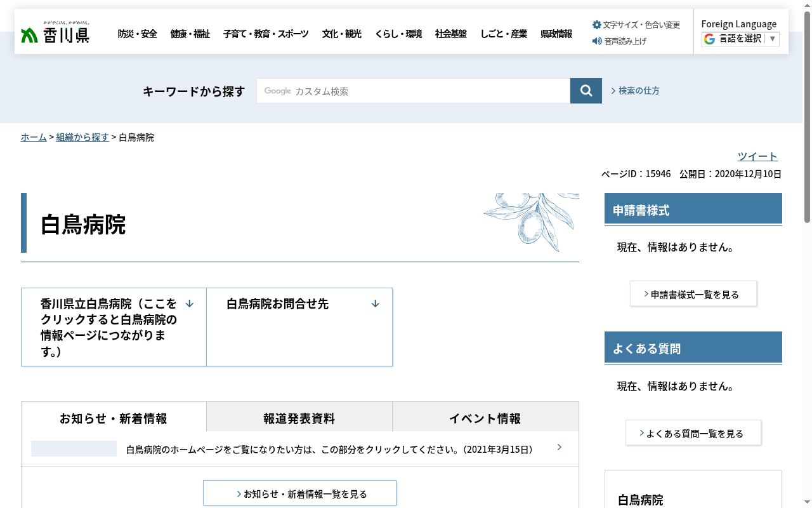Select the お知らせ・新着情報 tab

click(114, 418)
